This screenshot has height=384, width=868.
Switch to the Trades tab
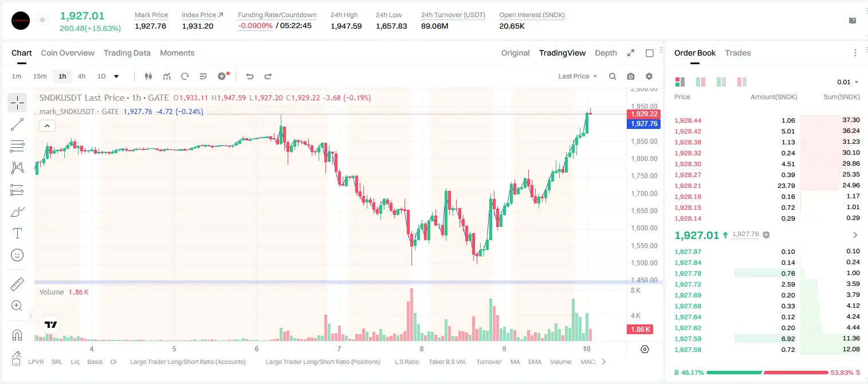click(x=738, y=53)
